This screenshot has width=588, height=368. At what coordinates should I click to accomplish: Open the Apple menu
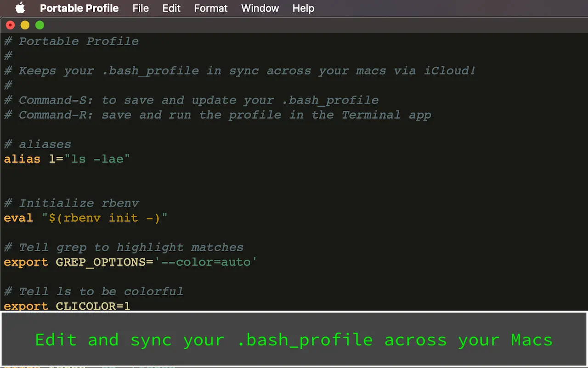point(19,8)
